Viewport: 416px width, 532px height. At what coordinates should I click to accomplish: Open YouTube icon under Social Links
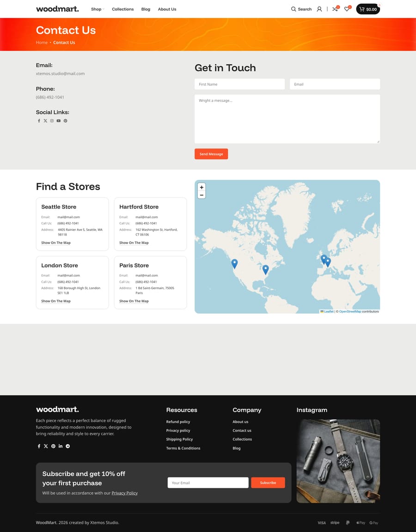coord(59,121)
